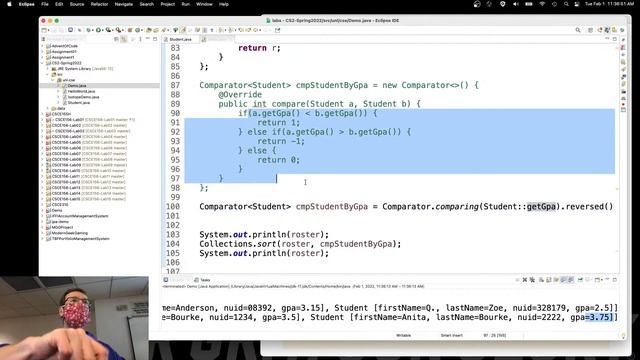The image size is (640, 360).
Task: Click Collapse All in Package Explorer
Action: click(x=116, y=39)
